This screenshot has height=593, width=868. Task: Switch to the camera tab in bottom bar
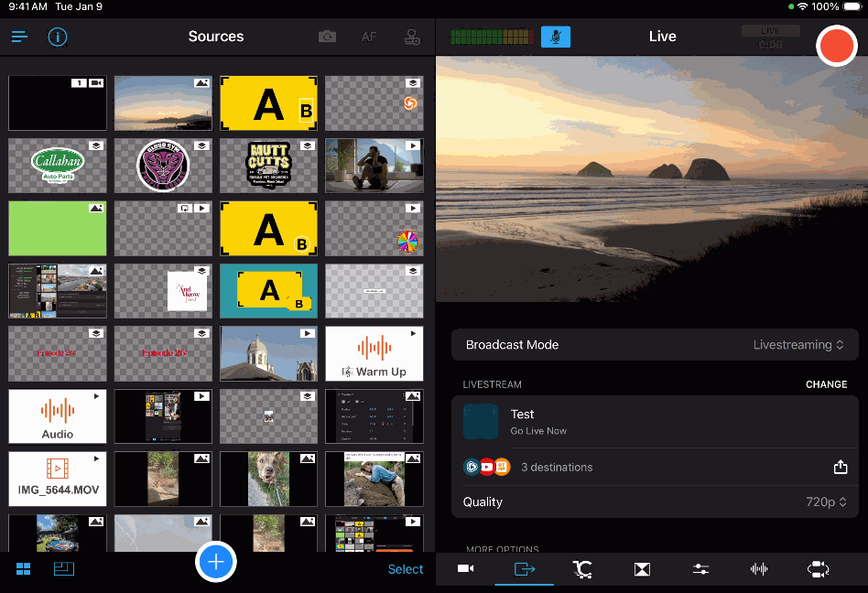point(465,568)
